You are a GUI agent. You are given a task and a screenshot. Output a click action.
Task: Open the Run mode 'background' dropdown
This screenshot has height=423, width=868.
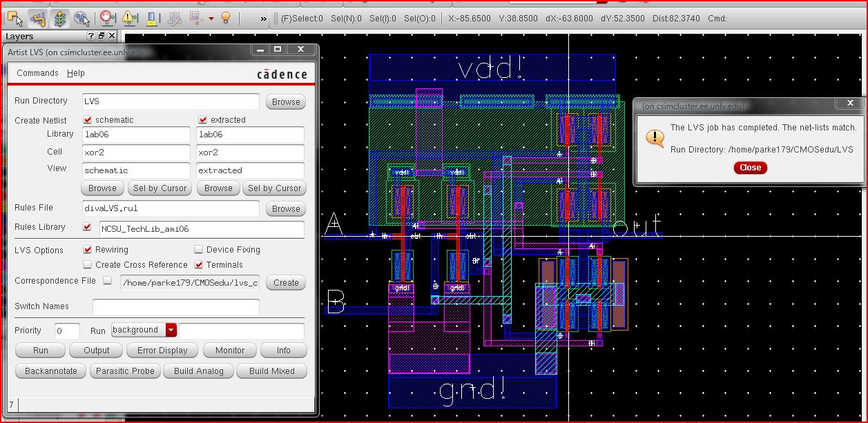coord(171,331)
